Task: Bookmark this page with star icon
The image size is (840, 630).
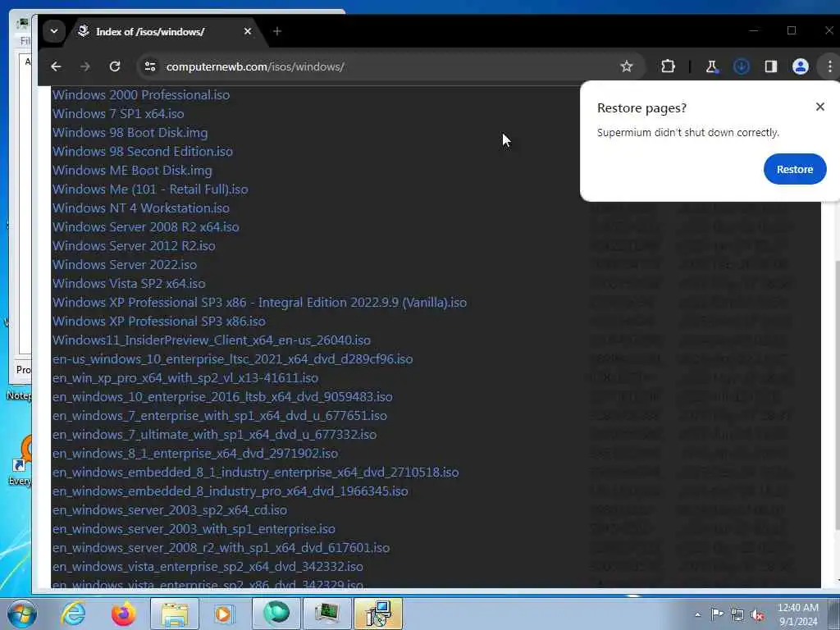Action: point(626,66)
